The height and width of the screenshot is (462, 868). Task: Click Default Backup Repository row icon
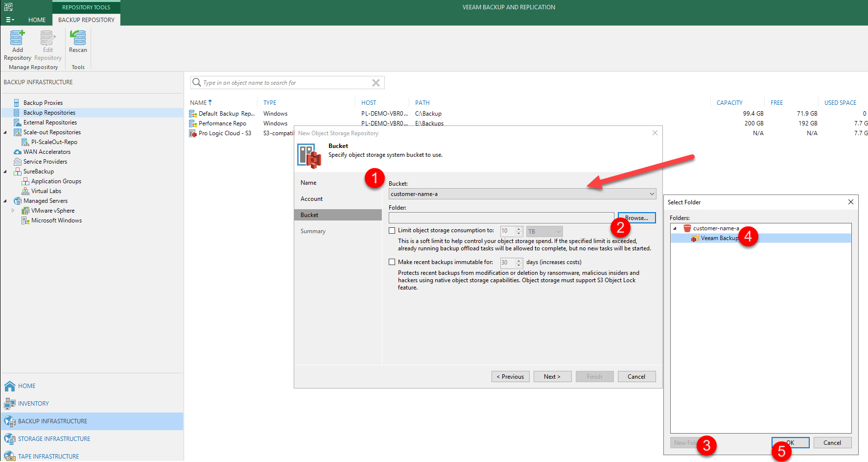193,114
